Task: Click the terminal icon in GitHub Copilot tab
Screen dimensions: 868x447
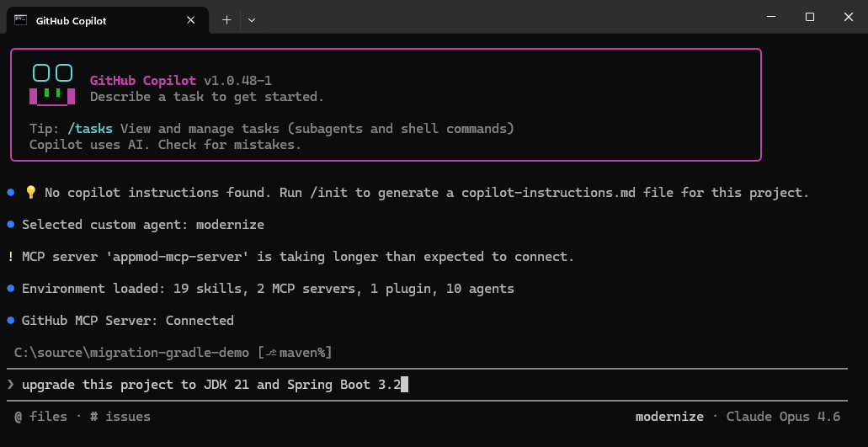Action: [21, 20]
